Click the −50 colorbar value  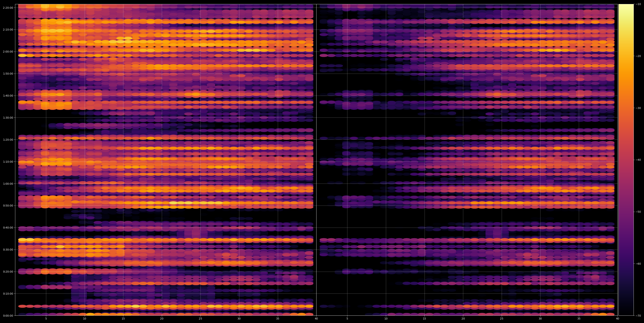tap(638, 212)
